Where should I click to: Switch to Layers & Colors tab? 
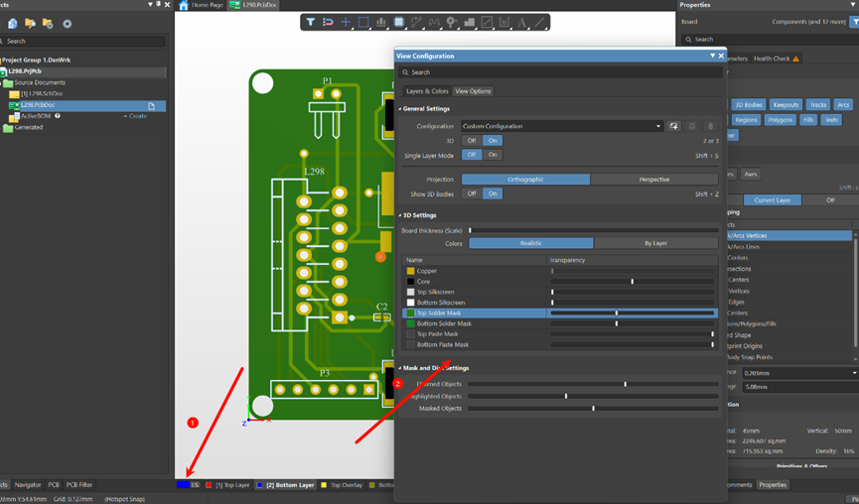[x=427, y=91]
